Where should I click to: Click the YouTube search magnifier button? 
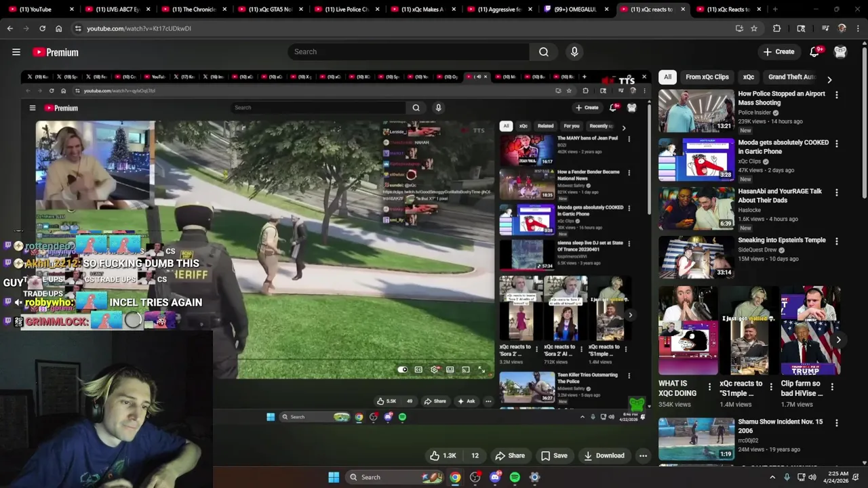coord(543,52)
